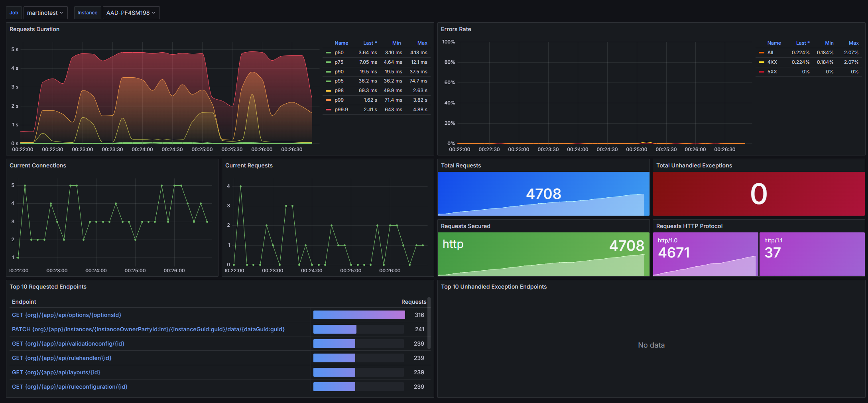Viewport: 868px width, 403px height.
Task: Toggle p75 series visibility in Requests Duration
Action: point(339,62)
